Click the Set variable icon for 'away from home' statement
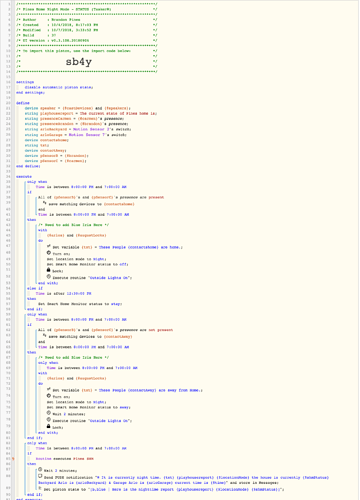Viewport: 360px width, 500px height. point(49,389)
